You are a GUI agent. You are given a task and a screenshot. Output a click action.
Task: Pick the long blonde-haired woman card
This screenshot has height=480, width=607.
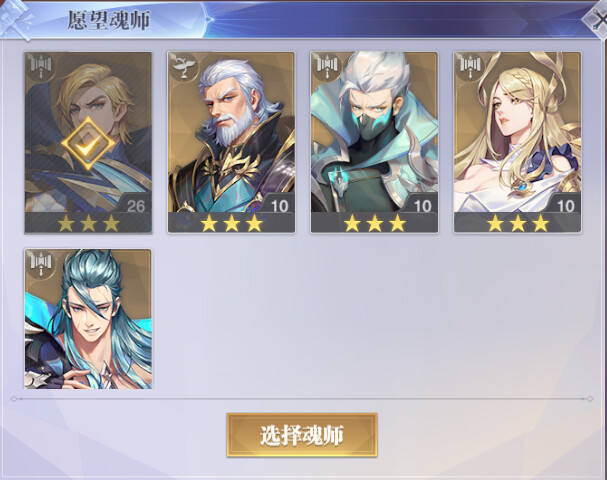click(x=518, y=143)
